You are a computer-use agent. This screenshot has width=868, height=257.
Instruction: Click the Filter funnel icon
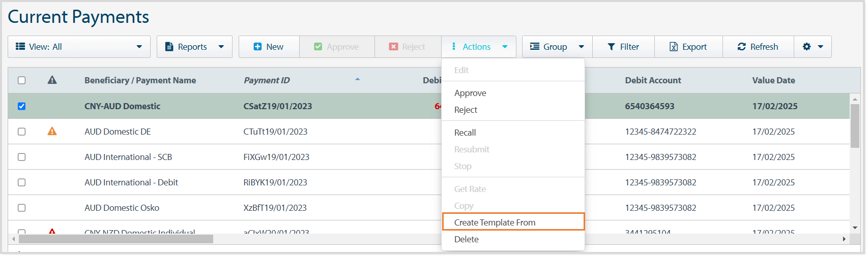click(x=611, y=47)
